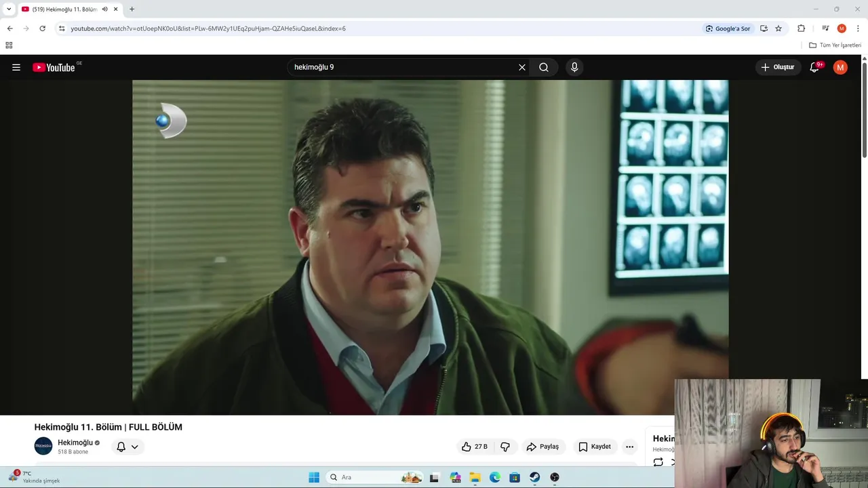
Task: Click Google'a Sor button
Action: 728,28
